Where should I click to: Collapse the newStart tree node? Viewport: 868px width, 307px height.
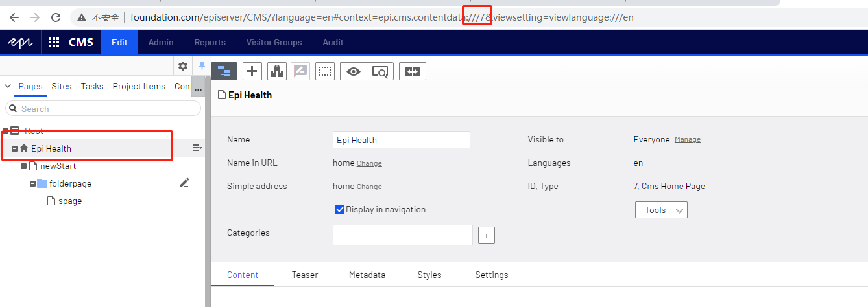[x=24, y=166]
